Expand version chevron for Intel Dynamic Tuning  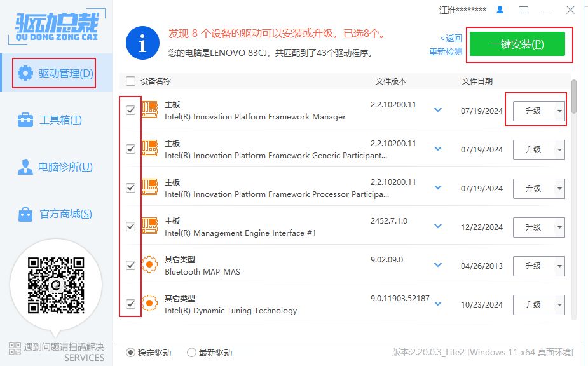(437, 304)
